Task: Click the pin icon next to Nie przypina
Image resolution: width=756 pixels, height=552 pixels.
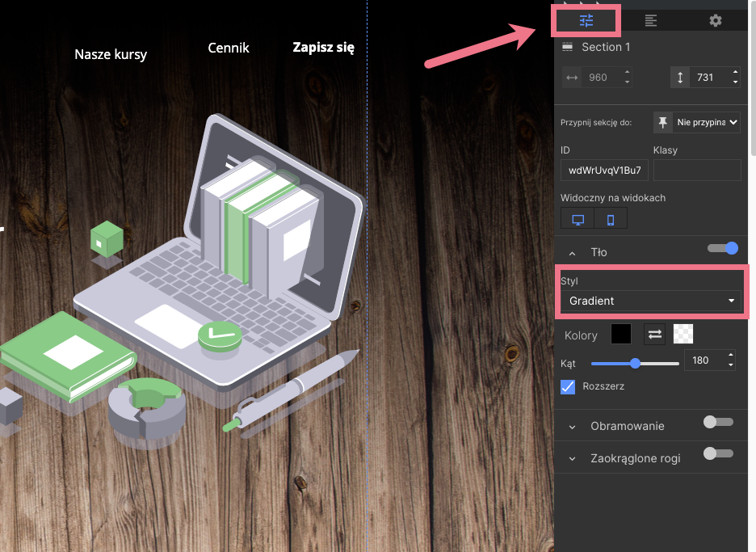Action: [x=663, y=122]
